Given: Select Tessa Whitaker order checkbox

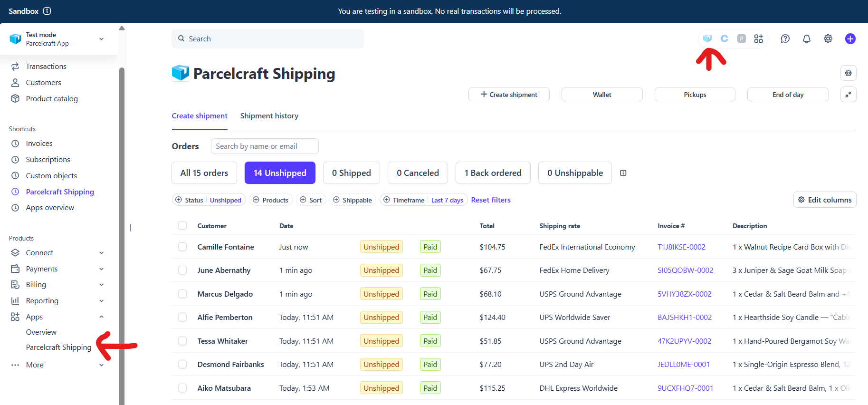Looking at the screenshot, I should [182, 341].
